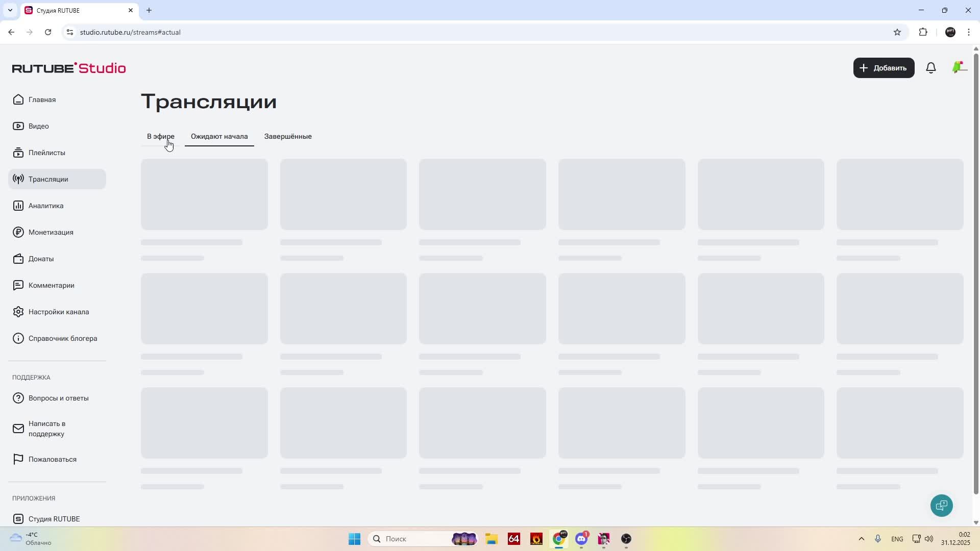Open the Монетизация section

(x=51, y=232)
